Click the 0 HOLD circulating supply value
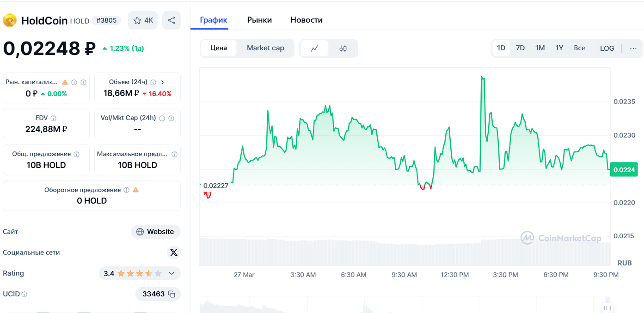 click(92, 201)
